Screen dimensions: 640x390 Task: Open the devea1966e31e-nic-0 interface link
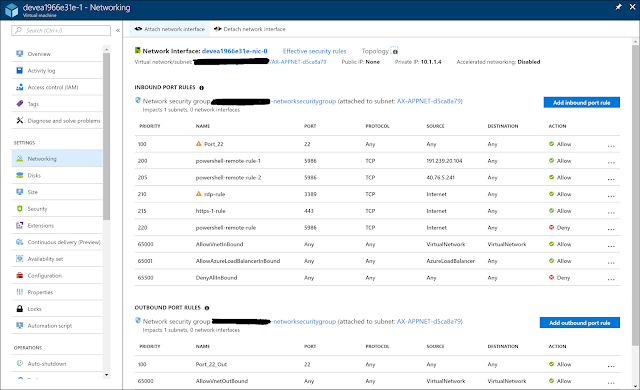pyautogui.click(x=234, y=51)
